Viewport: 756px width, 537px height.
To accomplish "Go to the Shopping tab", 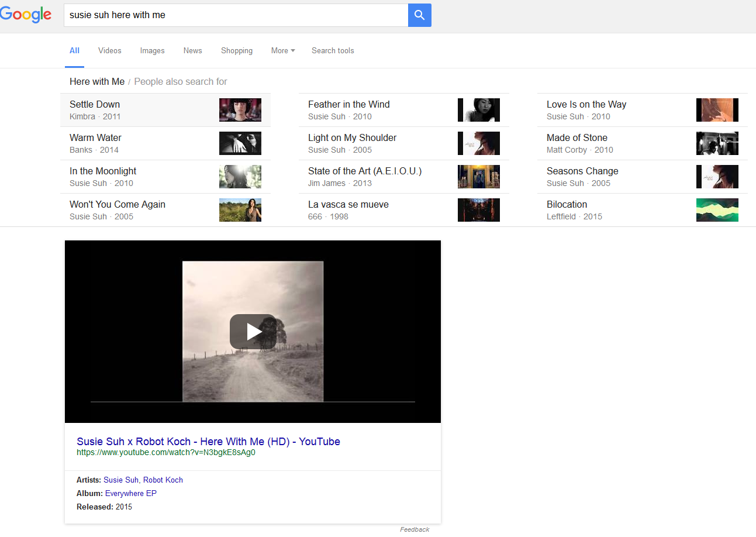I will pos(237,51).
